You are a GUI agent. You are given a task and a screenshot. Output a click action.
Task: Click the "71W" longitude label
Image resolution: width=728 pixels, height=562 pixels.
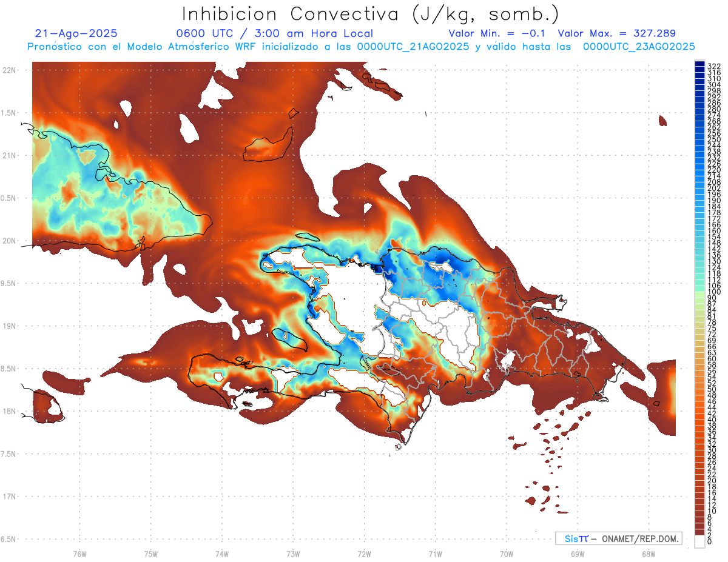(435, 554)
